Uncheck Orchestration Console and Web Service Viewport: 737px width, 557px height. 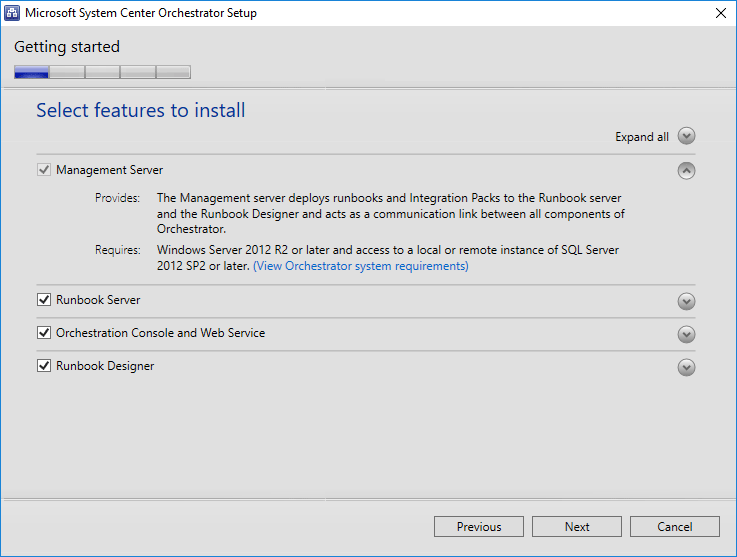44,333
